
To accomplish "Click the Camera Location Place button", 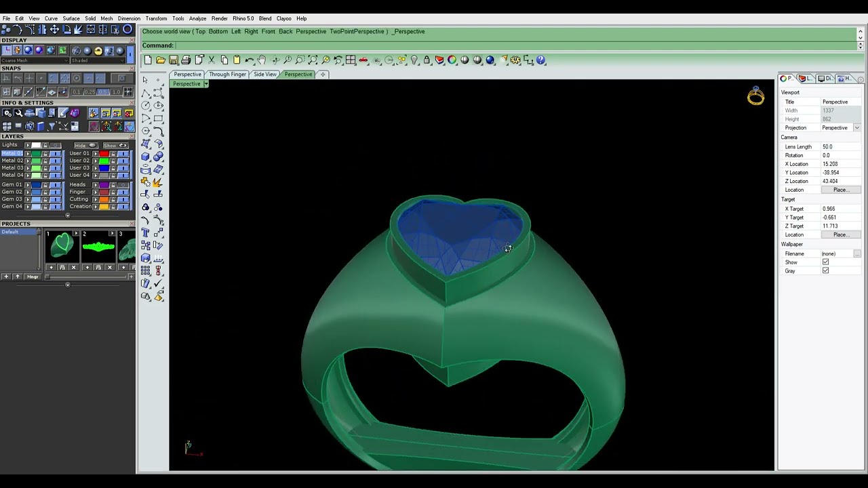I will point(840,190).
